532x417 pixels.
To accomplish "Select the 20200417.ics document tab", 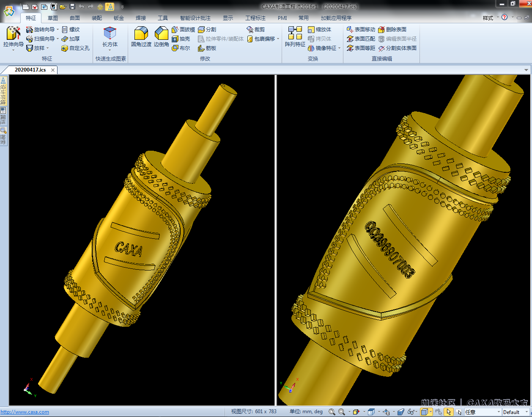I will tap(30, 70).
